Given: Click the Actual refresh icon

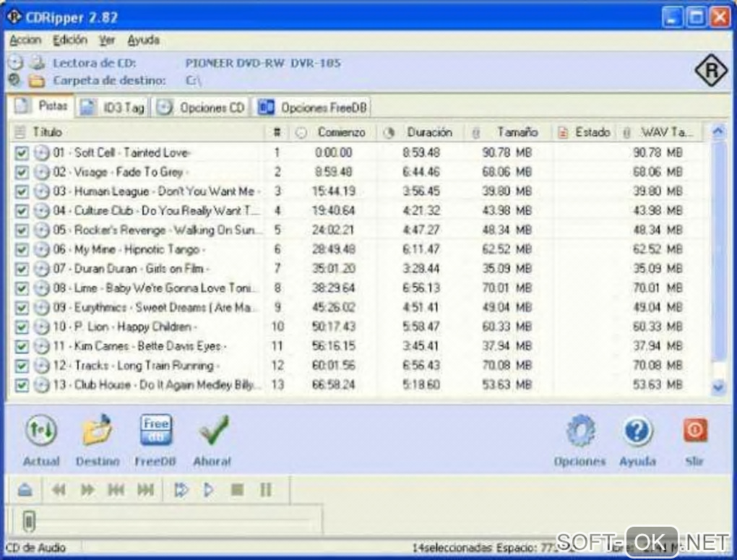Looking at the screenshot, I should click(x=41, y=430).
